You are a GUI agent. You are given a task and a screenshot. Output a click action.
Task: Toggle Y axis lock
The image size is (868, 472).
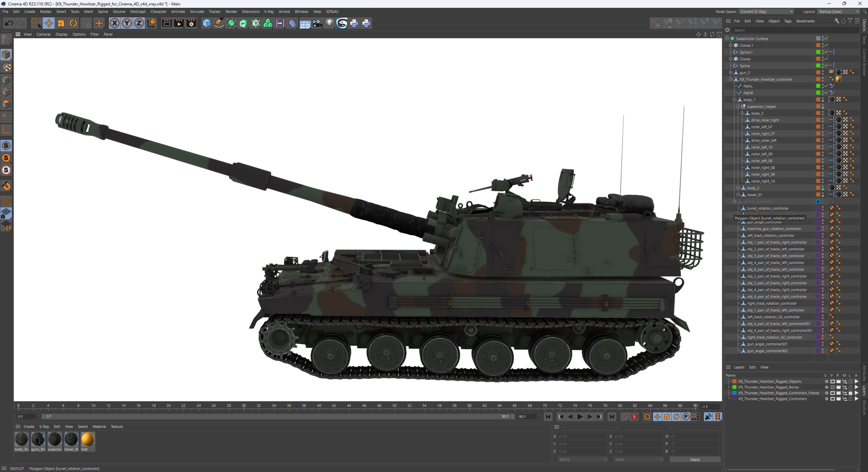click(127, 23)
